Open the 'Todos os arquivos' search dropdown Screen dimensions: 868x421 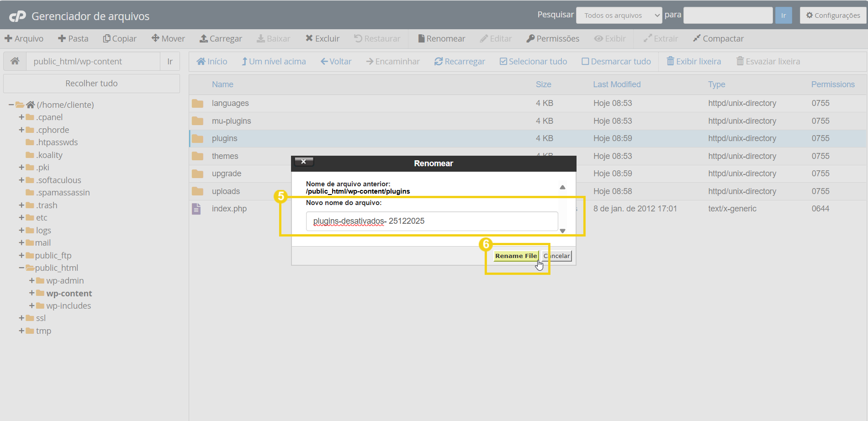619,16
